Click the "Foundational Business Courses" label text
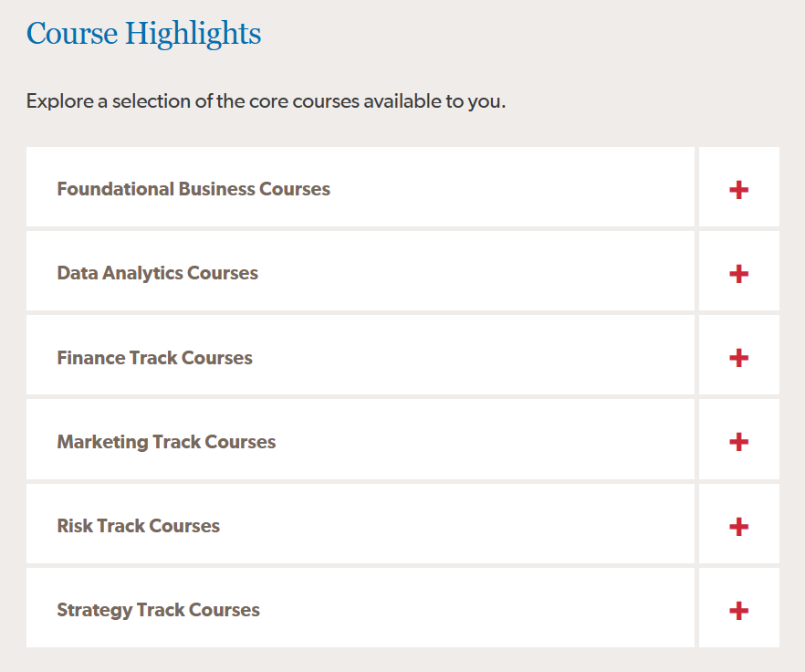 pos(193,189)
